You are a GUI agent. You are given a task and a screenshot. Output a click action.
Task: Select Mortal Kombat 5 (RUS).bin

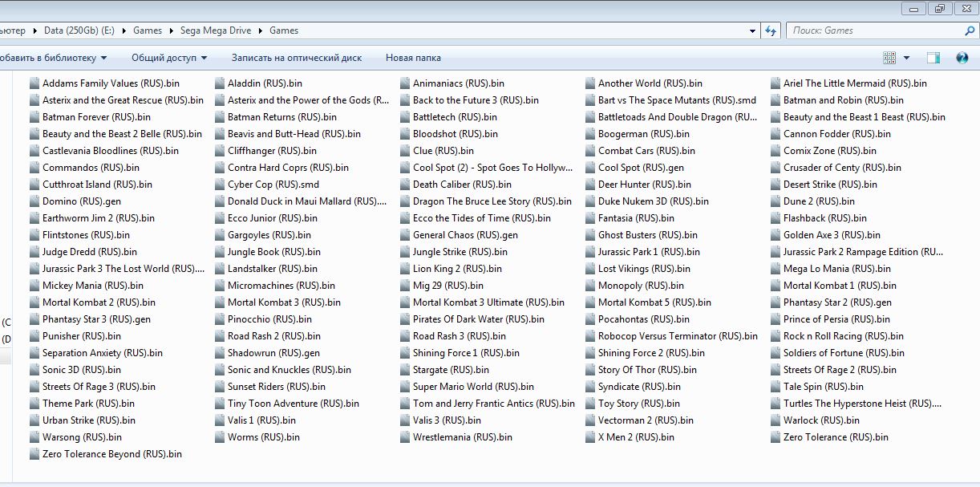pos(648,302)
